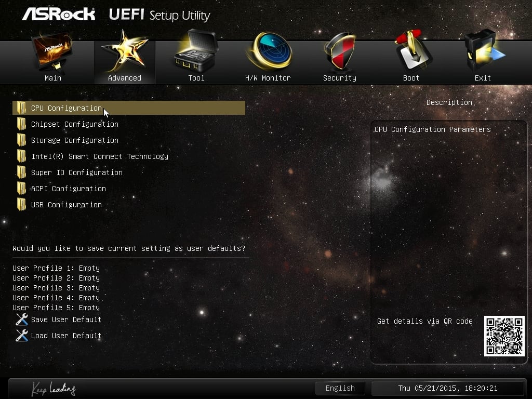Switch to the Exit tab label

point(483,78)
